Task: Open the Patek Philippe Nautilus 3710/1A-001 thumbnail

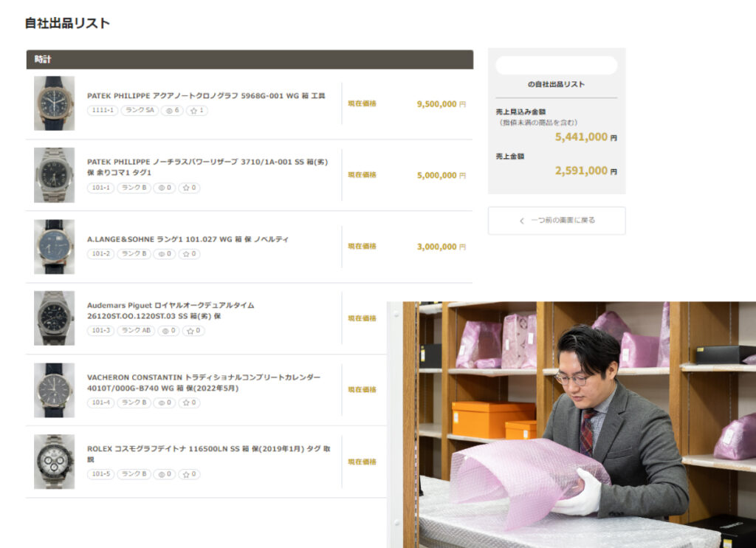Action: click(x=54, y=174)
